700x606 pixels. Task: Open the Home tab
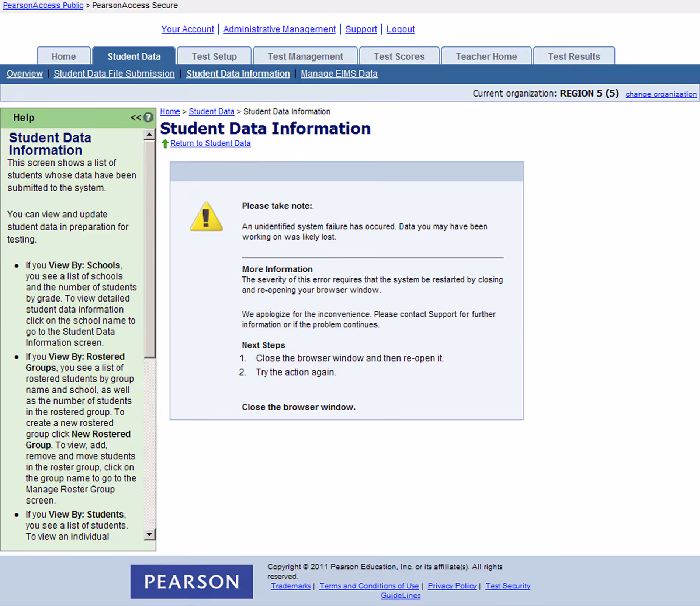[64, 56]
